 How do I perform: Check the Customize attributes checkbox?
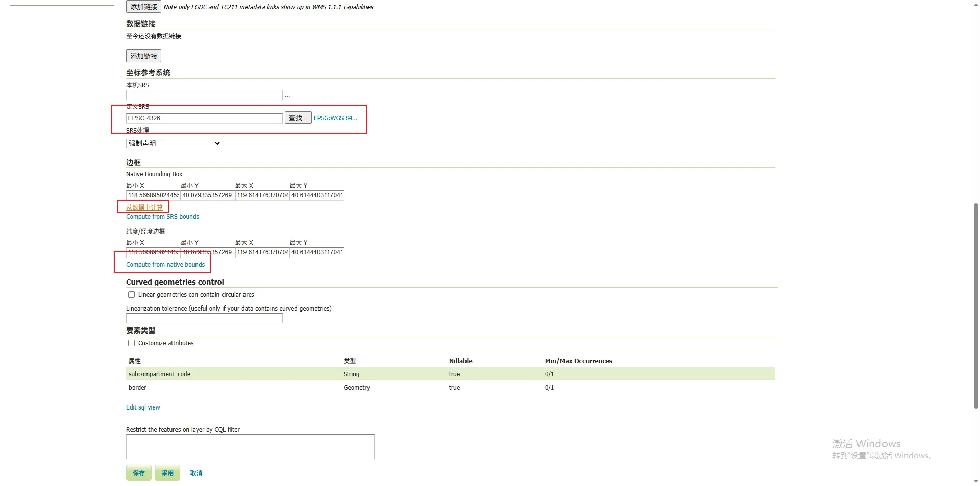point(132,343)
